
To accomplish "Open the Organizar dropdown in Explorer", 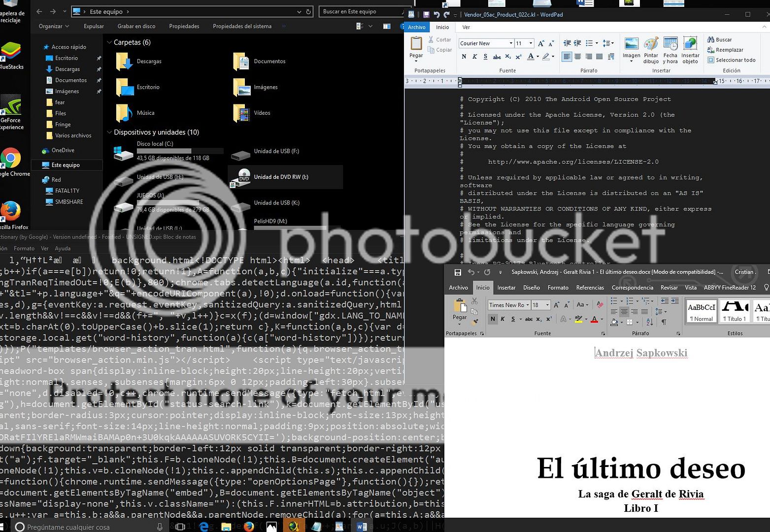I will point(54,26).
